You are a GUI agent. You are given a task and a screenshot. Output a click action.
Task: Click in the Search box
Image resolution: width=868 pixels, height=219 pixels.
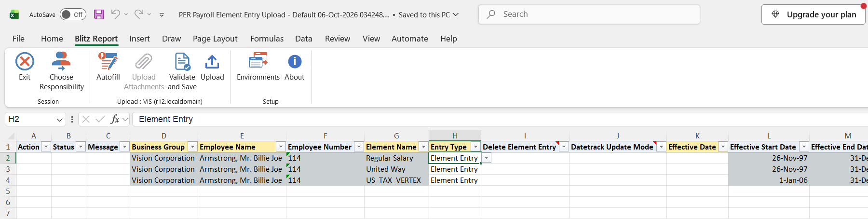589,14
